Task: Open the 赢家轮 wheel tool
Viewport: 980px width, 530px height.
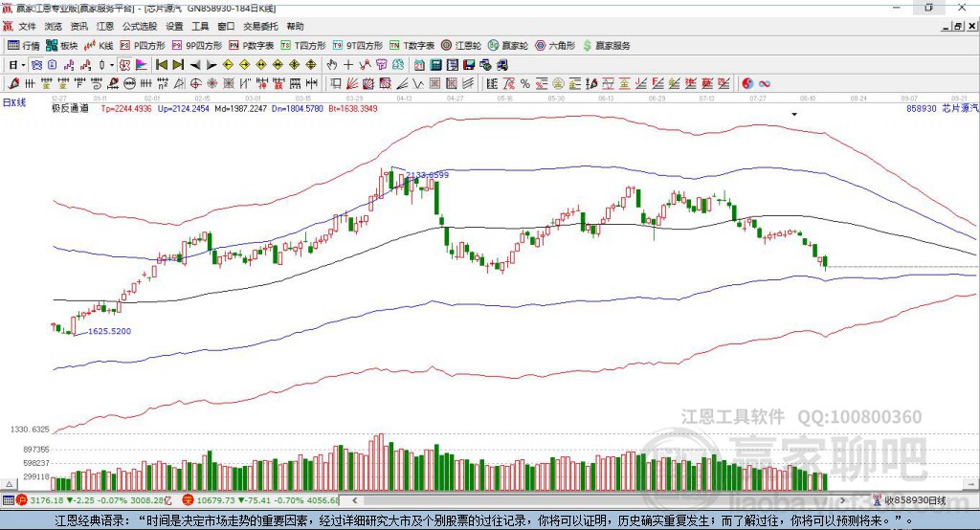Action: (508, 46)
